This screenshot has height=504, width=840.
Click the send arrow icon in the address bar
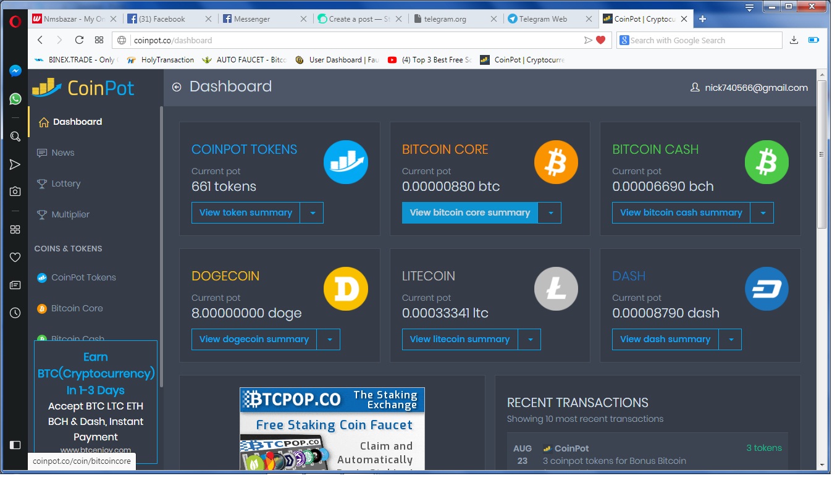588,40
